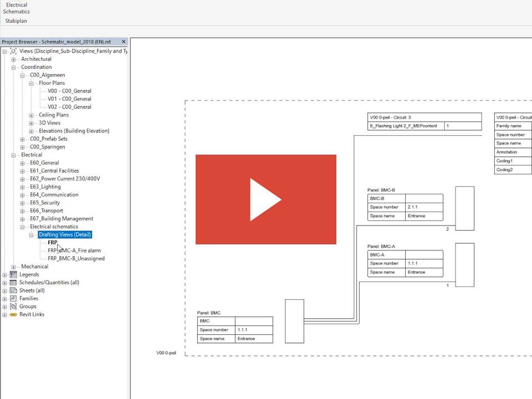The image size is (532, 399).
Task: Expand the Families node
Action: [4, 299]
